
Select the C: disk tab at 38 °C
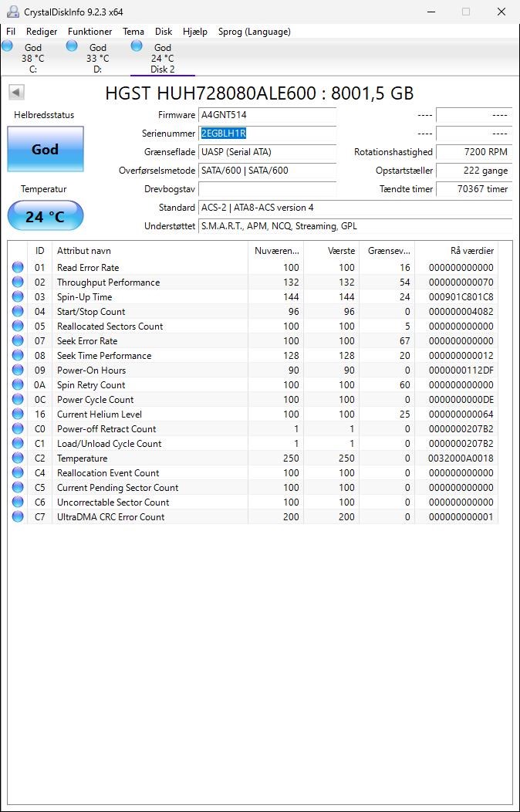tap(32, 58)
